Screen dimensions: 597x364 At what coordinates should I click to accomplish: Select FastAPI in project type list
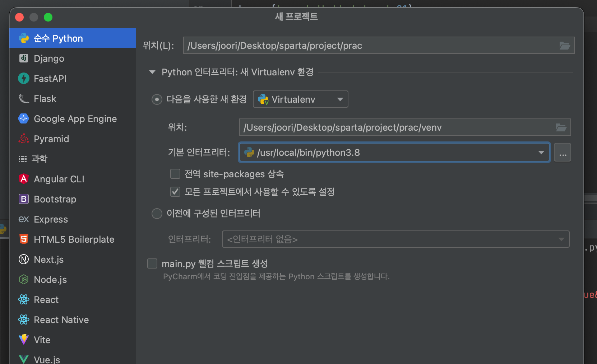[73, 78]
